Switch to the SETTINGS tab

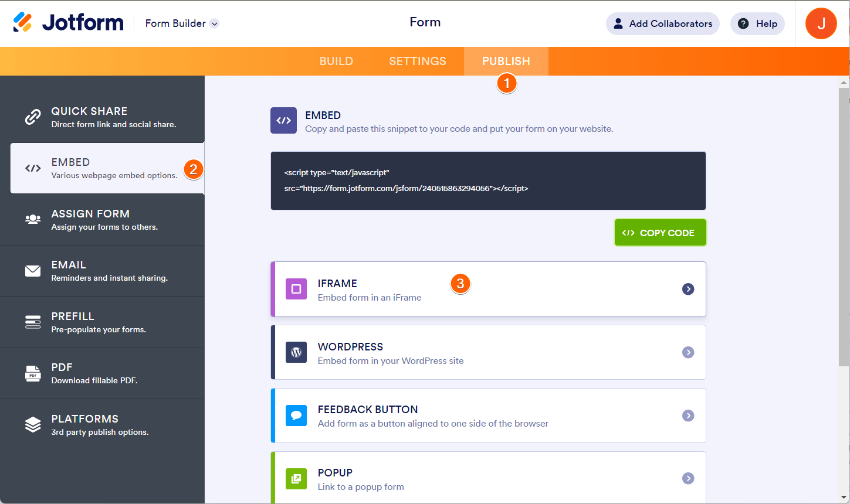(418, 61)
